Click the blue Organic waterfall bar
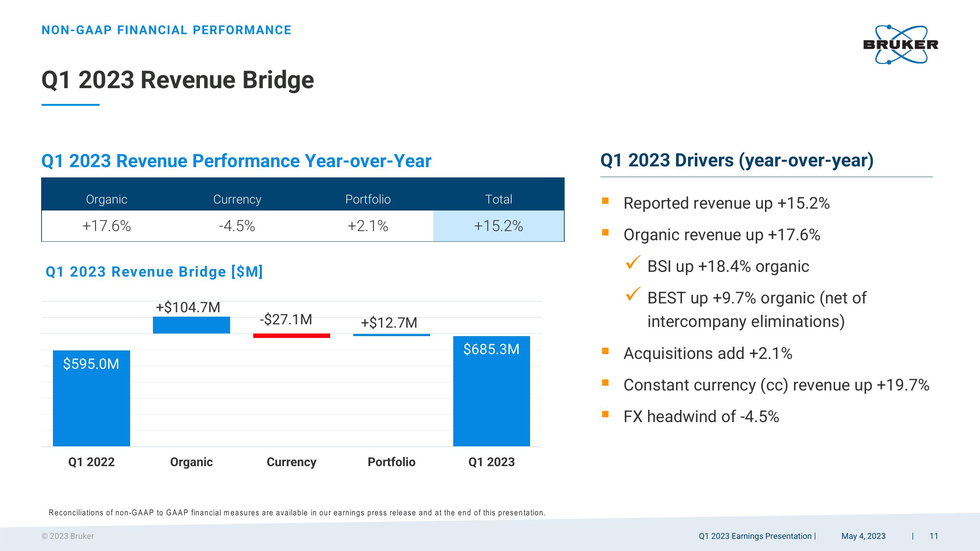The width and height of the screenshot is (980, 551). (x=192, y=325)
